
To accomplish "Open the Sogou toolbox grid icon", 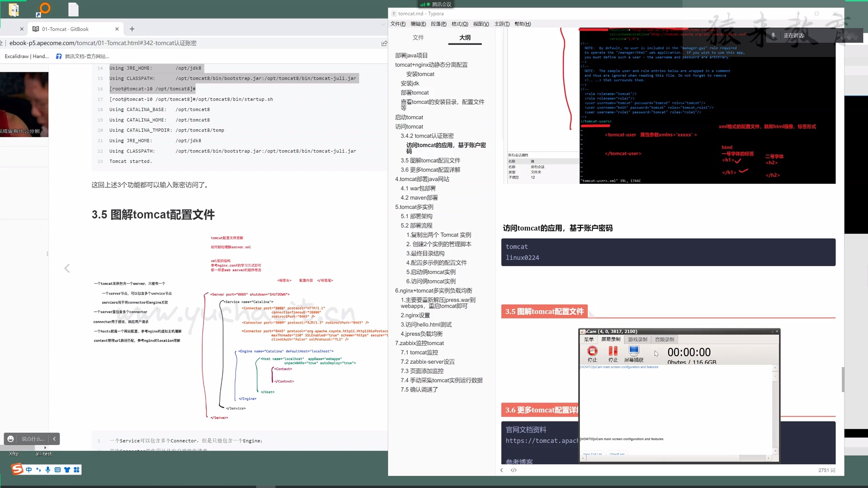I will pyautogui.click(x=77, y=469).
